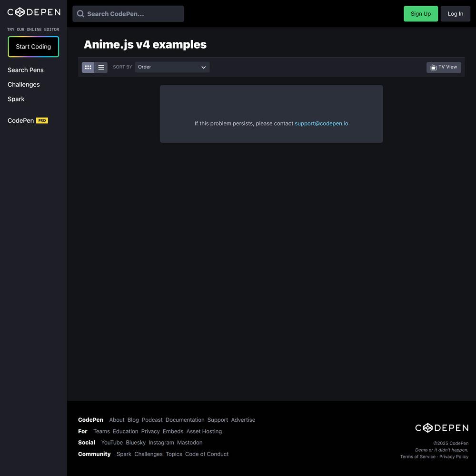The image size is (476, 476).
Task: Open the Embeds footer link
Action: (x=173, y=431)
